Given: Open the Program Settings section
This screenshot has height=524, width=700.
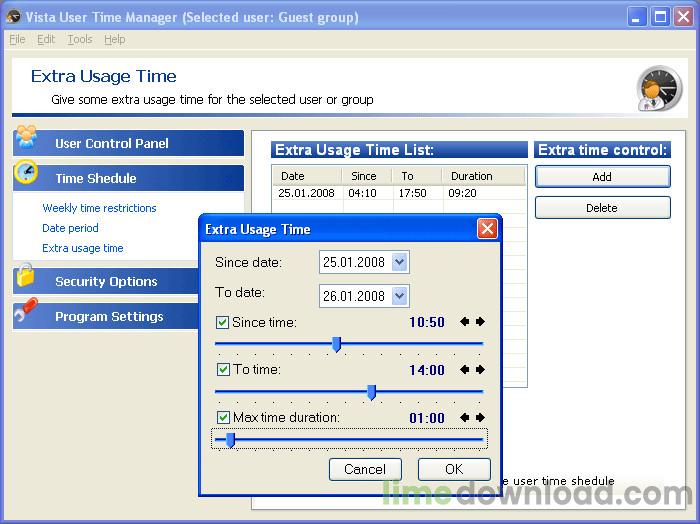Looking at the screenshot, I should coord(106,316).
